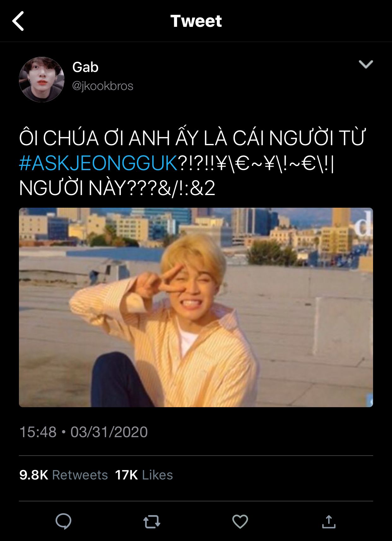Screen dimensions: 392x541
Task: Like the tweet with the heart icon
Action: [240, 521]
